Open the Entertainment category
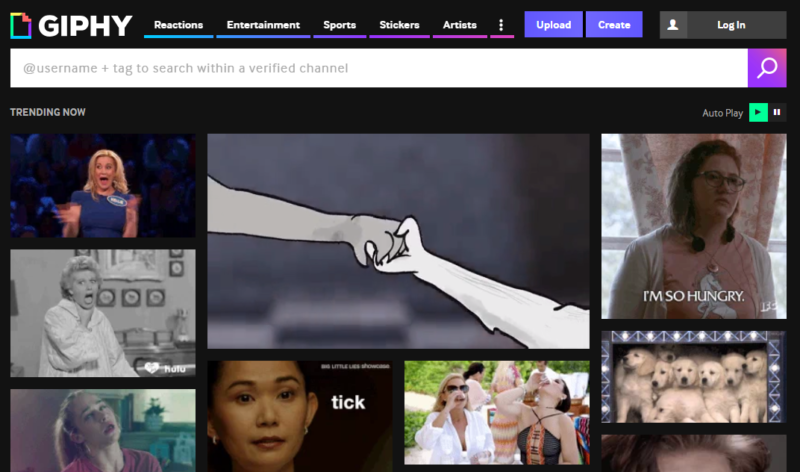 [263, 25]
